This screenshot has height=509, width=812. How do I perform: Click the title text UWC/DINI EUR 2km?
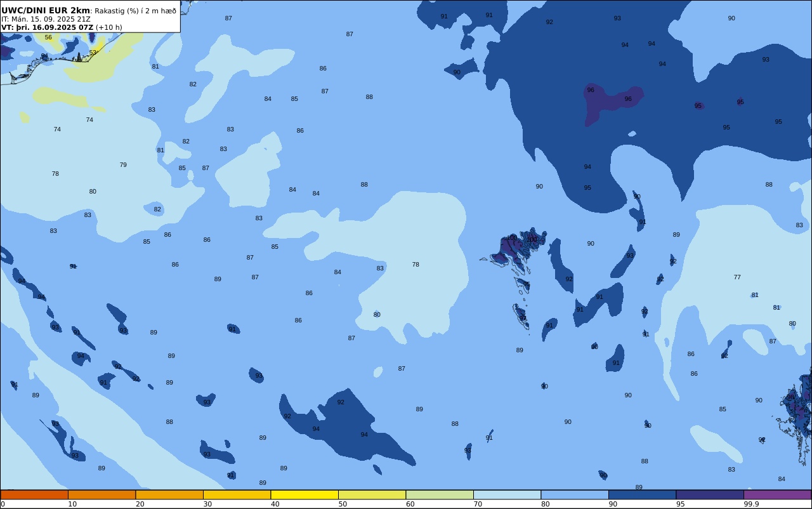46,10
